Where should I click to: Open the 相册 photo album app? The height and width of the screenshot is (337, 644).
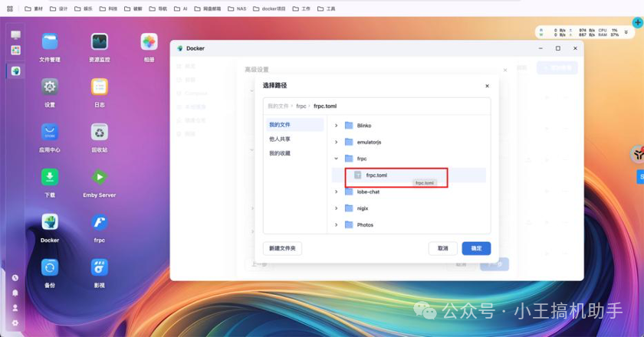coord(149,42)
